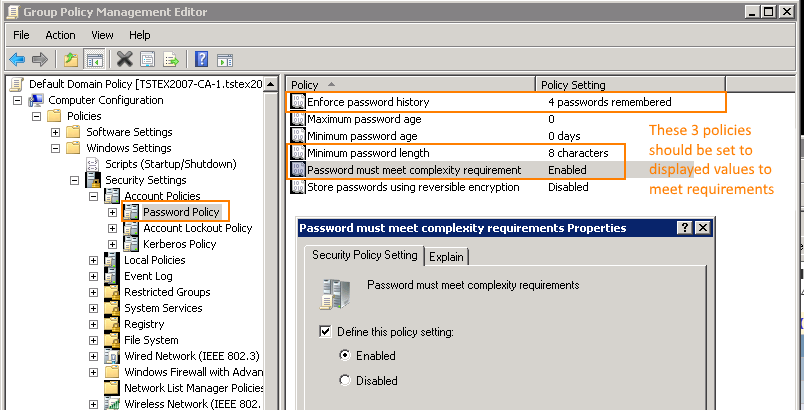
Task: Click the dialog's context help ? button
Action: (x=684, y=228)
